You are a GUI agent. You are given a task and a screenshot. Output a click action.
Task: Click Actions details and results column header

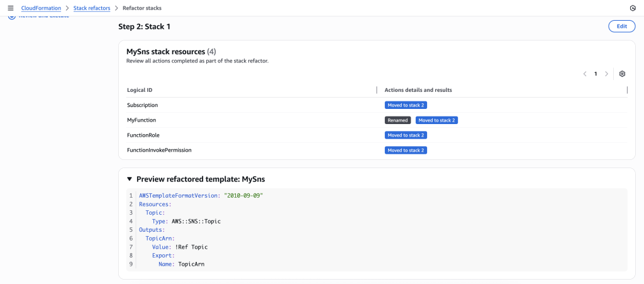coord(418,90)
